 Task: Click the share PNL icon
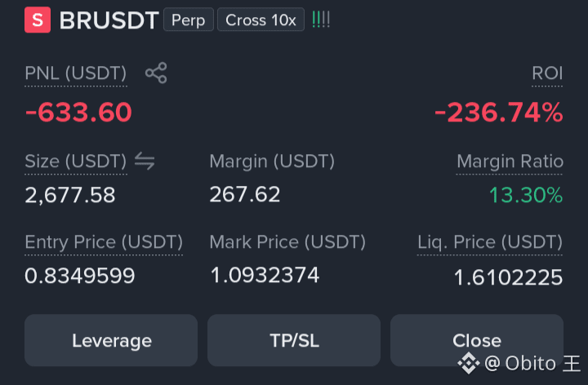[x=156, y=73]
